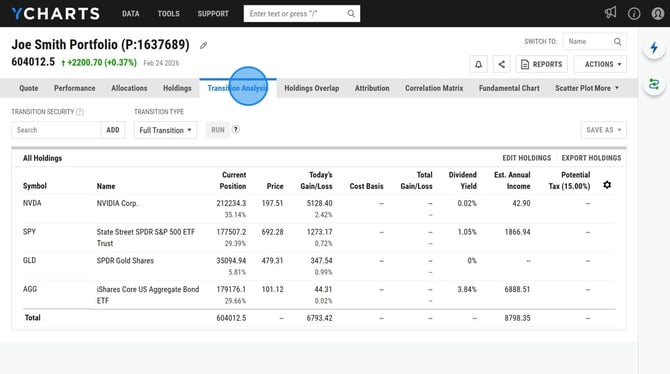Click the Cost Basis column header
The height and width of the screenshot is (374, 670).
pyautogui.click(x=366, y=186)
